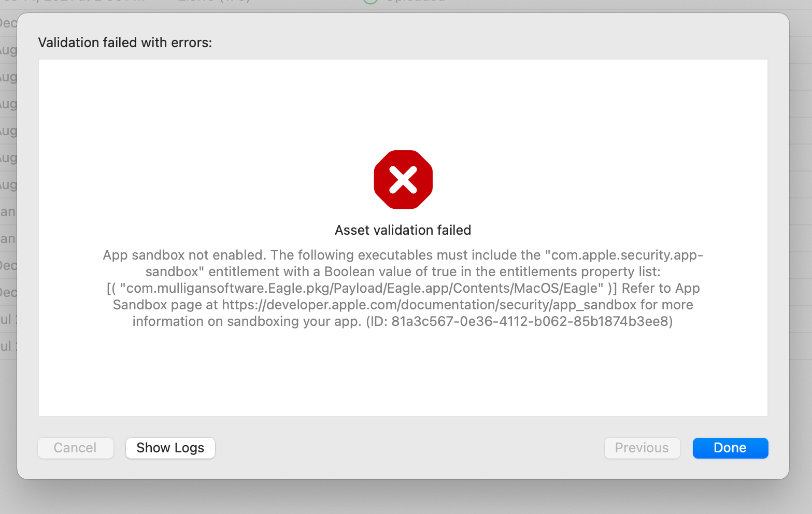Click the greyed-out Cancel button
The width and height of the screenshot is (812, 514).
coord(75,448)
